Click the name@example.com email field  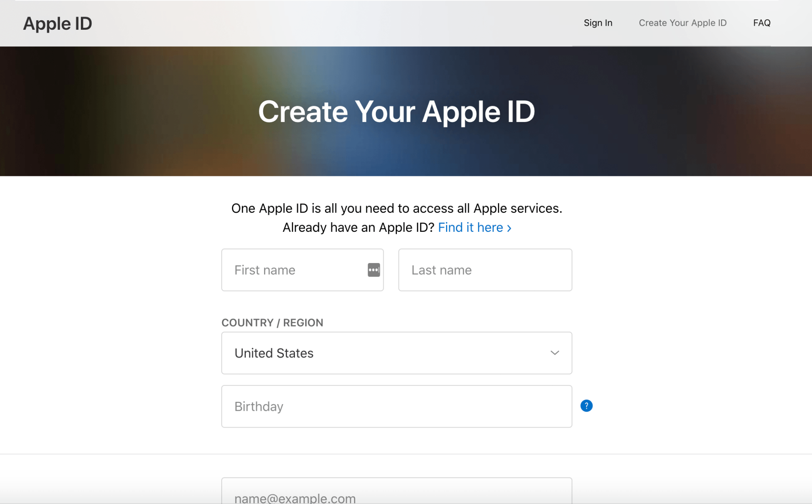(396, 495)
